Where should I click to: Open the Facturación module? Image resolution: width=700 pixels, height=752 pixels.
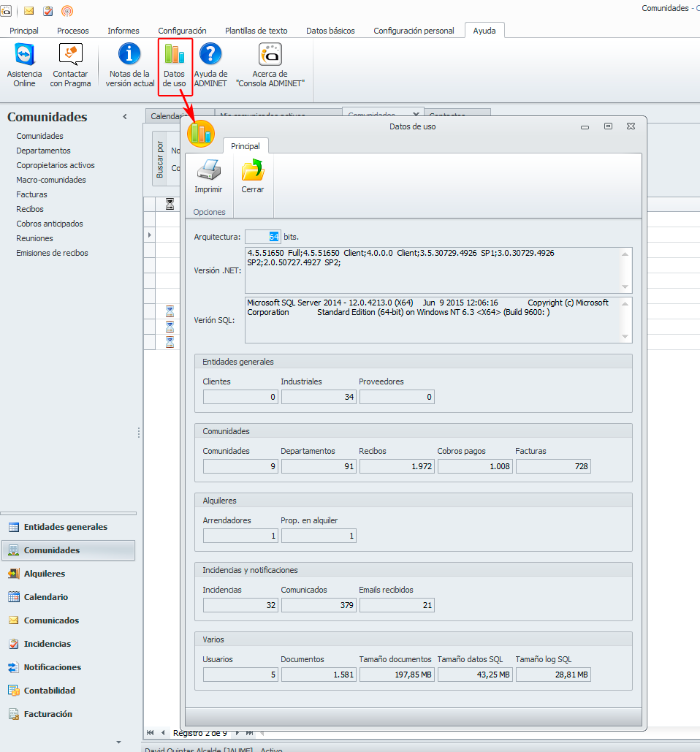pyautogui.click(x=47, y=714)
